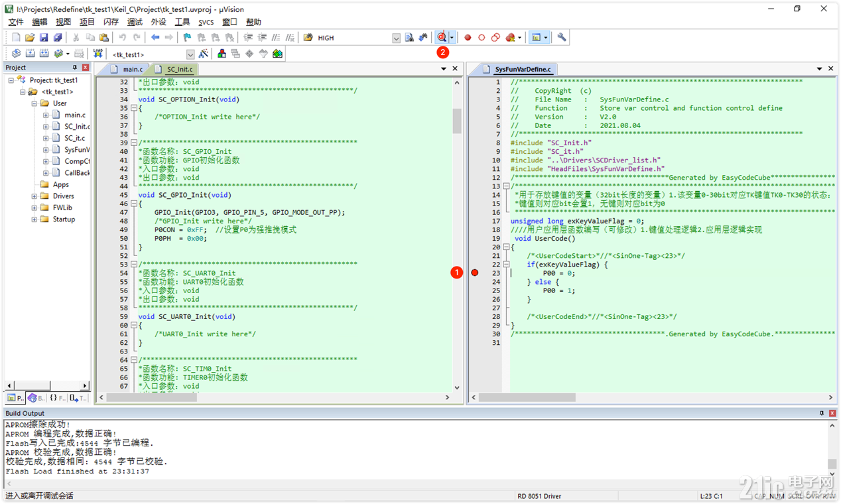841x504 pixels.
Task: Expand the Drivers folder
Action: point(34,196)
